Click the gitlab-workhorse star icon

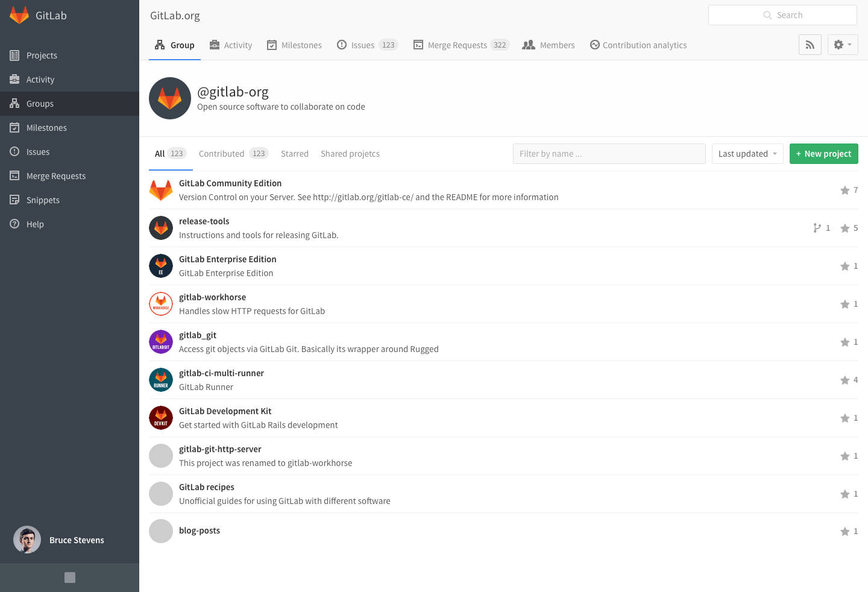coord(845,304)
